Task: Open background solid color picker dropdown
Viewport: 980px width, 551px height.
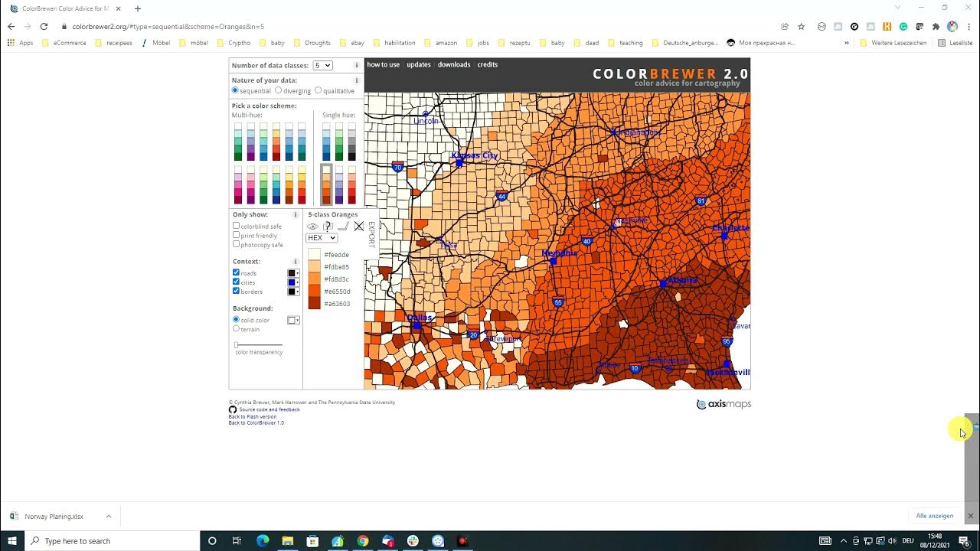Action: pyautogui.click(x=293, y=320)
